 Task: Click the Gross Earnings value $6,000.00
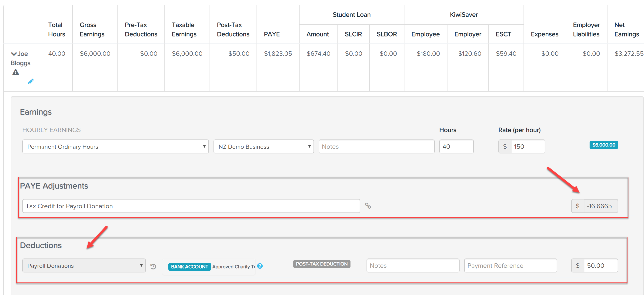[95, 54]
